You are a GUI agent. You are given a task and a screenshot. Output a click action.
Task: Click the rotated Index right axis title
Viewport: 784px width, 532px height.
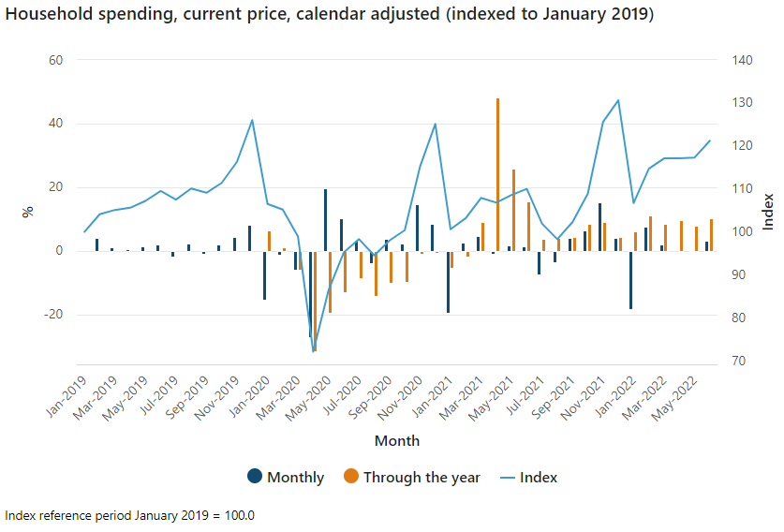[768, 212]
